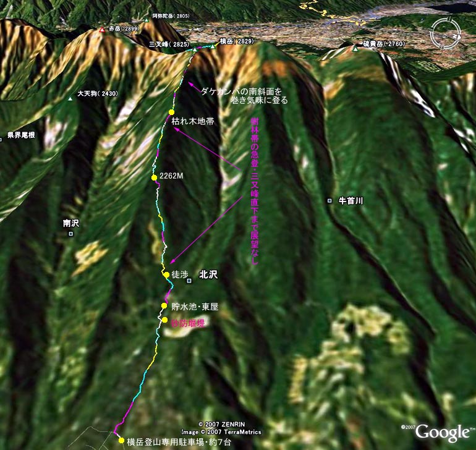Click the 牛首川 square placemark

330,201
